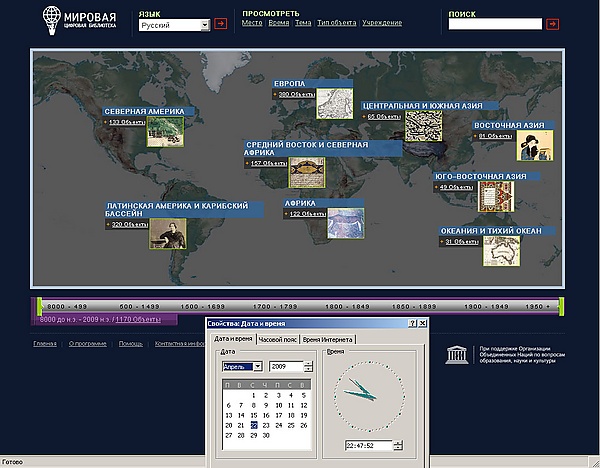Viewport: 600px width, 468px height.
Task: Click the Africa region thumbnail
Action: pyautogui.click(x=346, y=221)
